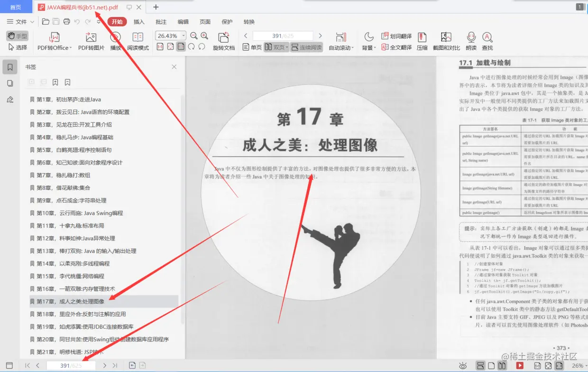This screenshot has width=588, height=372.
Task: Open 双页 view options dropdown arrow
Action: point(287,47)
